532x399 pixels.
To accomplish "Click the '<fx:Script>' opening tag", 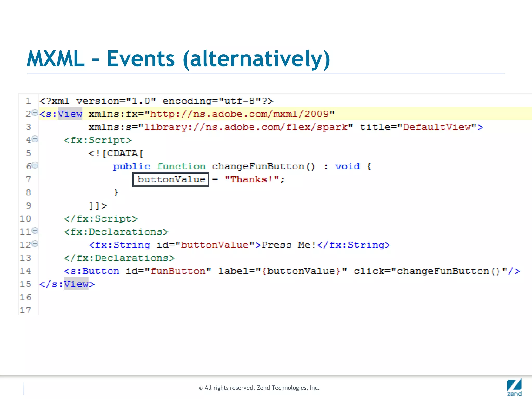I will [98, 140].
